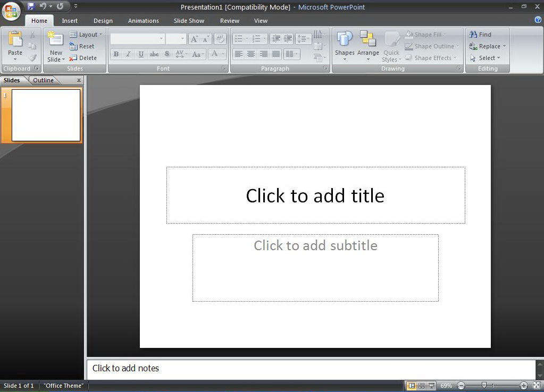Click the 69% zoom level
Image resolution: width=544 pixels, height=392 pixels.
[x=446, y=386]
